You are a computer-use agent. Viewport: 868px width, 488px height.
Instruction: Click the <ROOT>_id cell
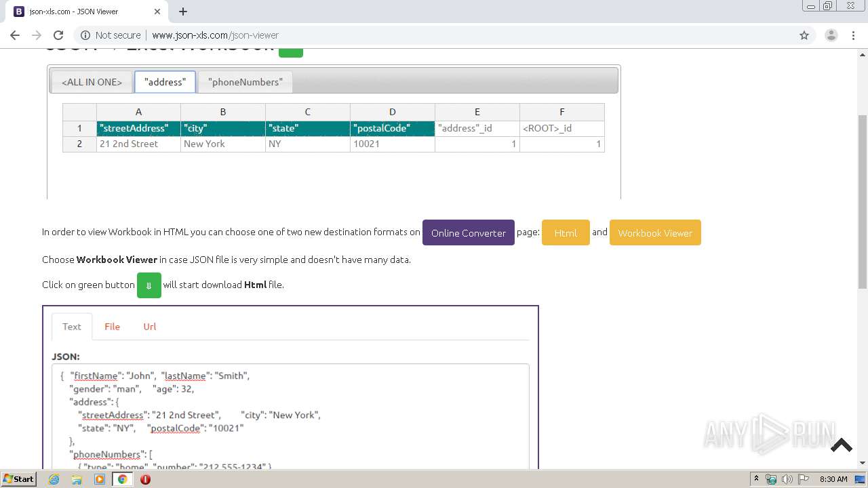562,128
